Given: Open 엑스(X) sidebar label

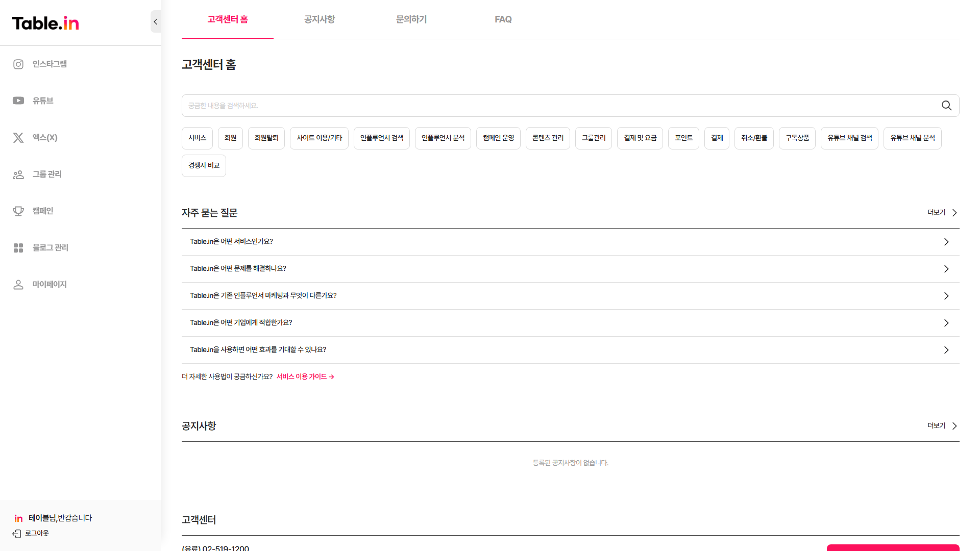Looking at the screenshot, I should coord(45,138).
